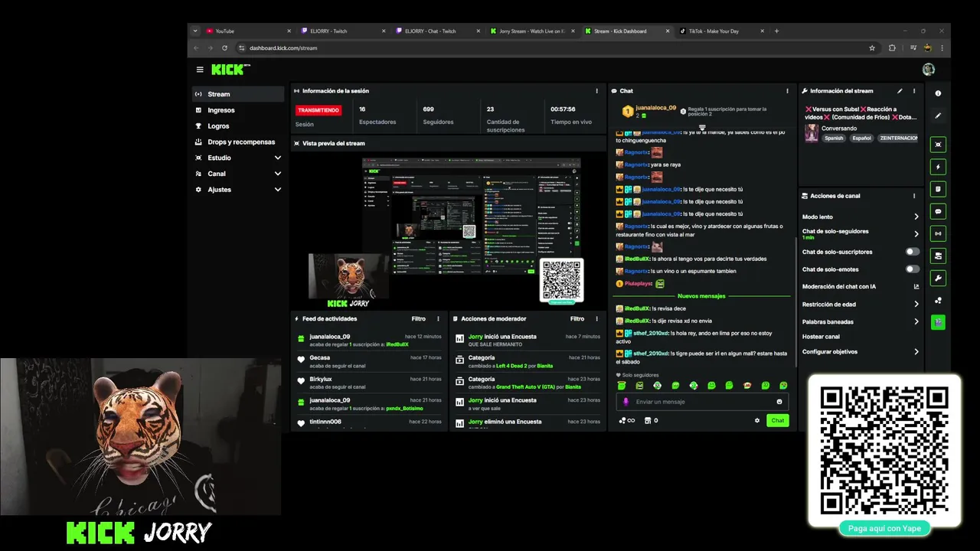Viewport: 980px width, 551px height.
Task: Jump to Nuevos mensajes in chat
Action: [701, 296]
